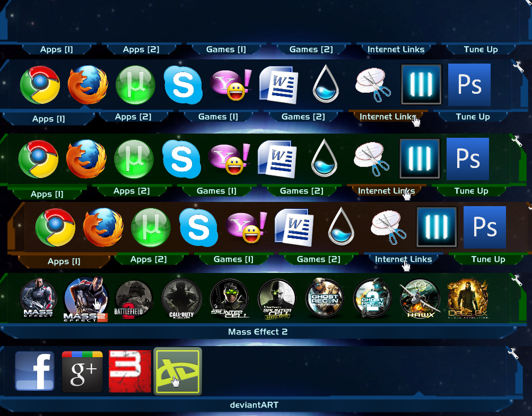This screenshot has height=416, width=532.
Task: Select Internet Links tab in topmost row
Action: tap(396, 49)
